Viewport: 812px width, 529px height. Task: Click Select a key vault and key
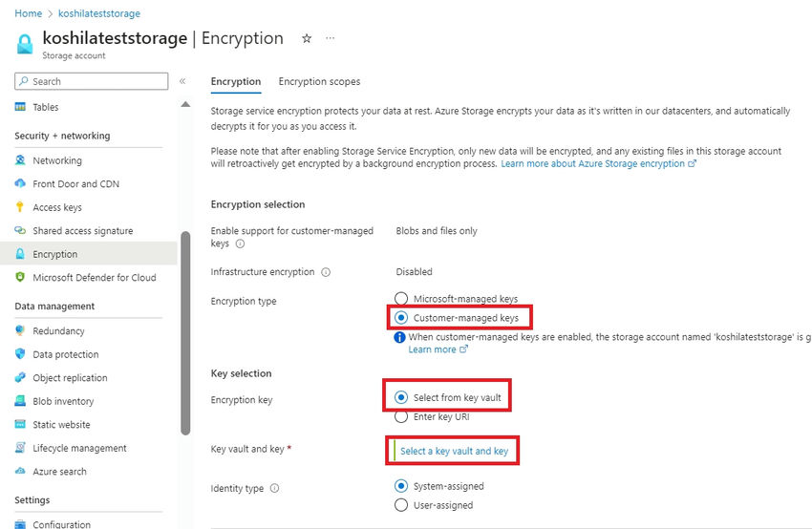pyautogui.click(x=454, y=451)
